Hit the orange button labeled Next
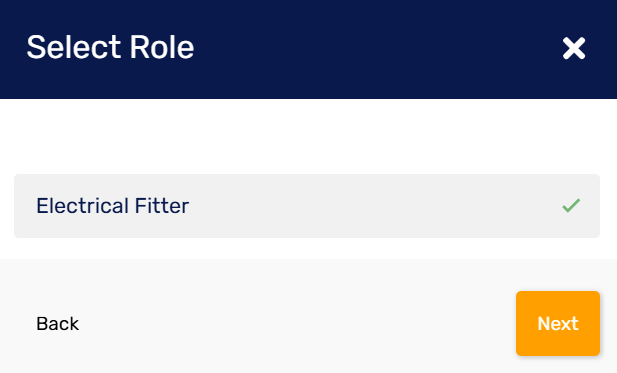Screen dimensions: 617x373 tap(558, 323)
